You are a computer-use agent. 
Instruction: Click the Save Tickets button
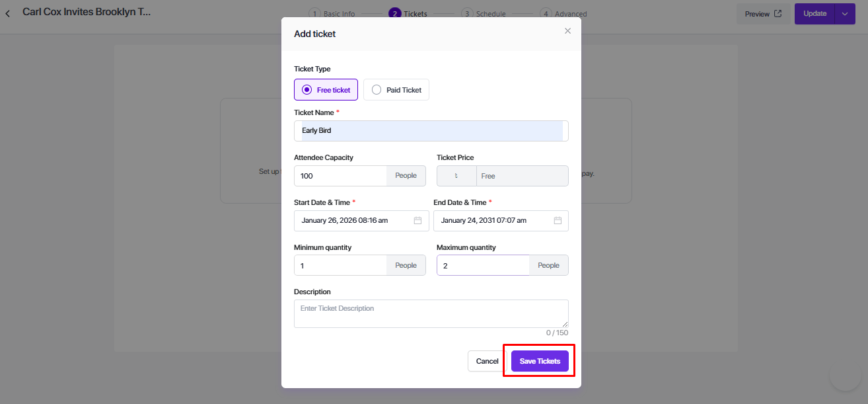tap(540, 361)
